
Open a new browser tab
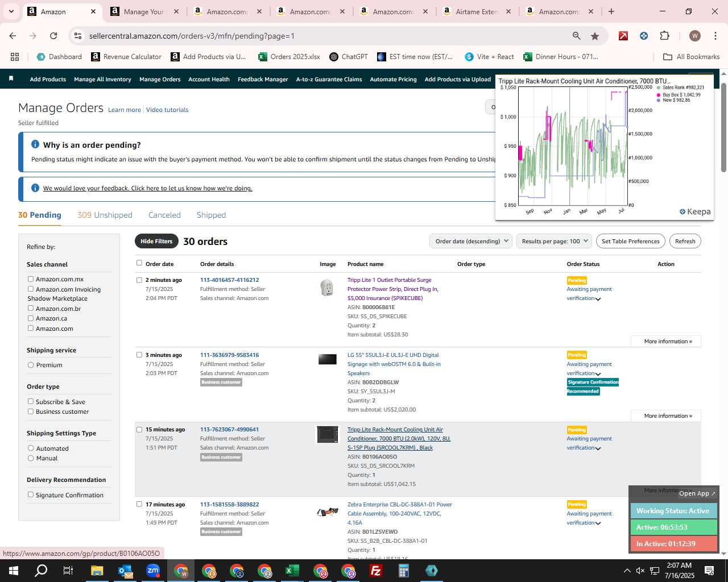pos(611,11)
